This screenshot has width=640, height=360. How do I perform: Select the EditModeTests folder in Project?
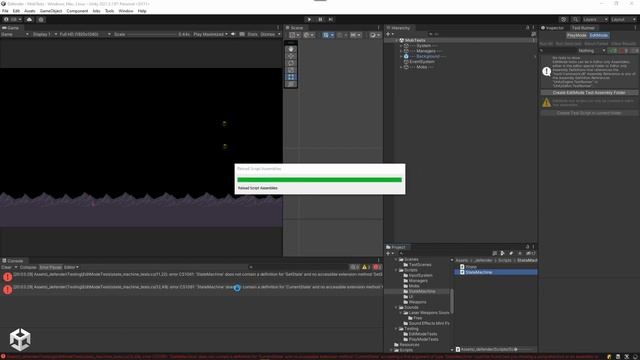click(422, 334)
